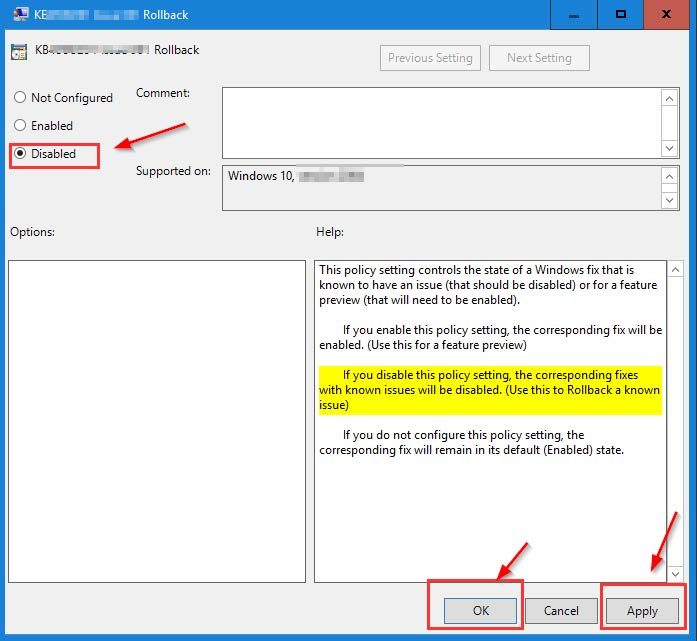Apply the policy setting
This screenshot has width=697, height=641.
642,610
